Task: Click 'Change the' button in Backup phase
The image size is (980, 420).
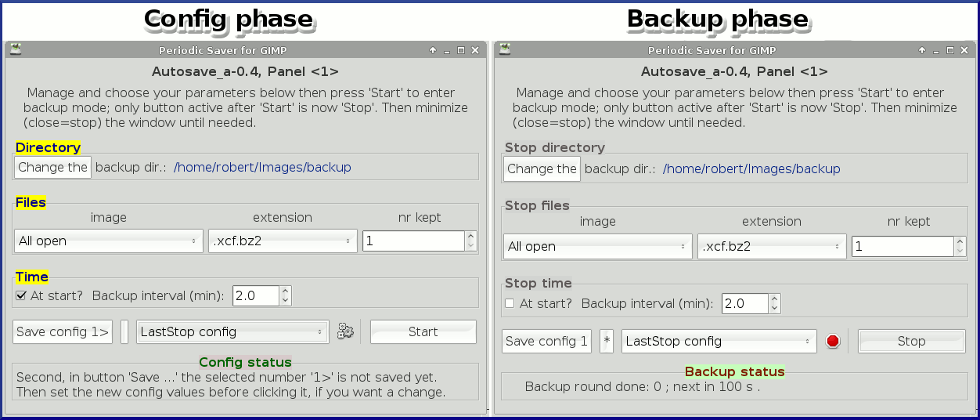Action: coord(542,168)
